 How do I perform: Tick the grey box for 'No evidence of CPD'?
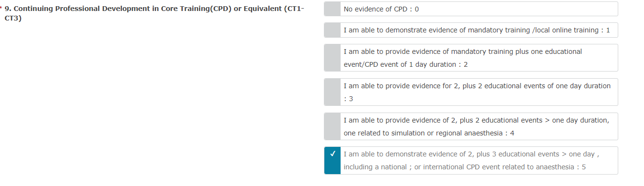pos(332,9)
